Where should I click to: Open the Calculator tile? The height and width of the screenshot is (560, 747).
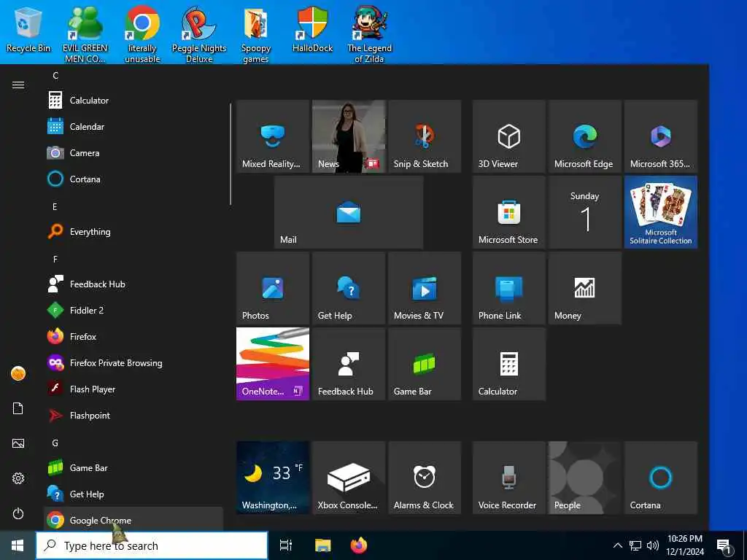point(508,364)
